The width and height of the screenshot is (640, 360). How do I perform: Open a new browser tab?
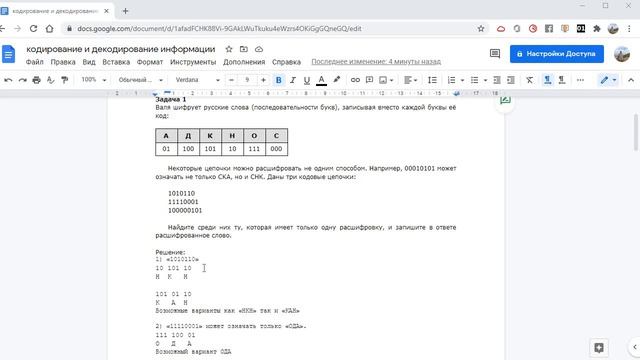tap(125, 11)
